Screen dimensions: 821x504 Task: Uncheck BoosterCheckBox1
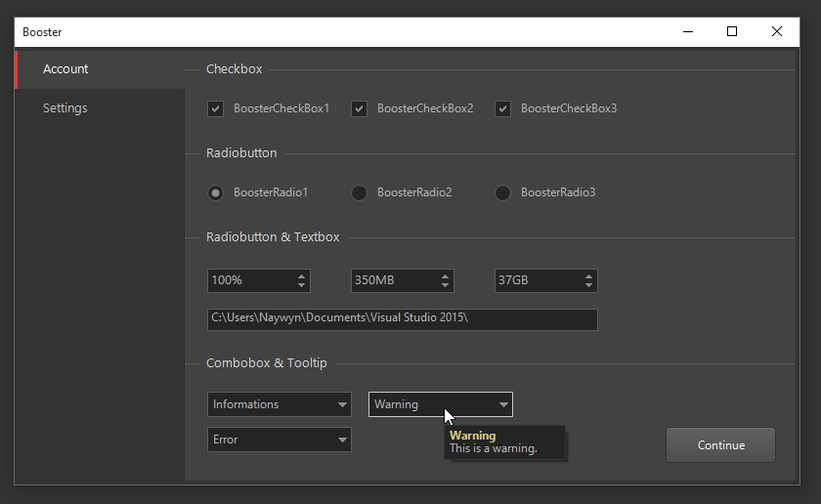pyautogui.click(x=215, y=108)
